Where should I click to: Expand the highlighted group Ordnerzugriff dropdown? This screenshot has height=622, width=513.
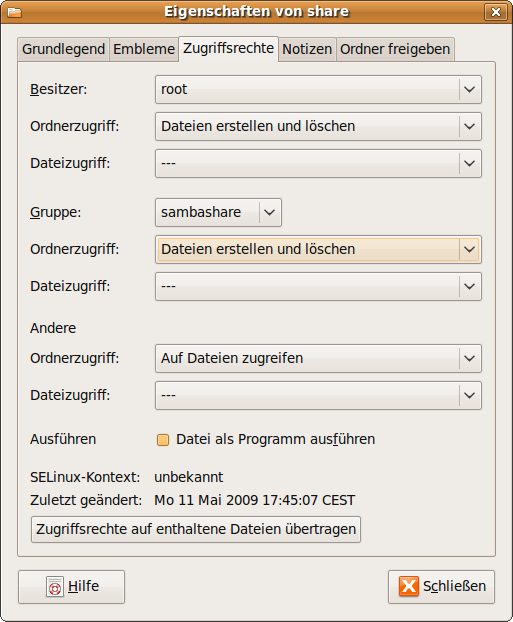coord(318,250)
